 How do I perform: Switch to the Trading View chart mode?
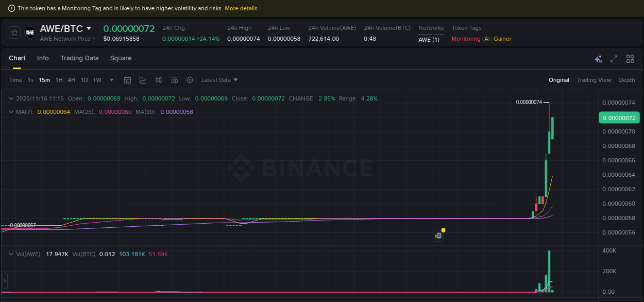(594, 80)
